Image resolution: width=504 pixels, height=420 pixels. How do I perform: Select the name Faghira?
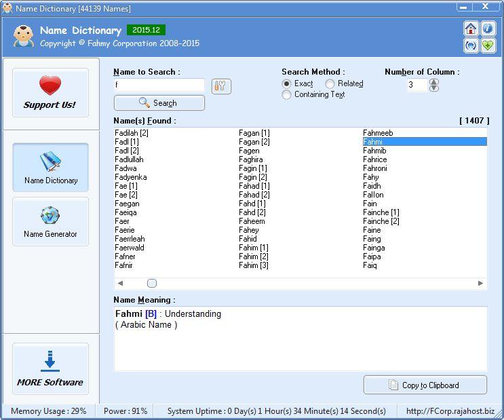point(251,159)
